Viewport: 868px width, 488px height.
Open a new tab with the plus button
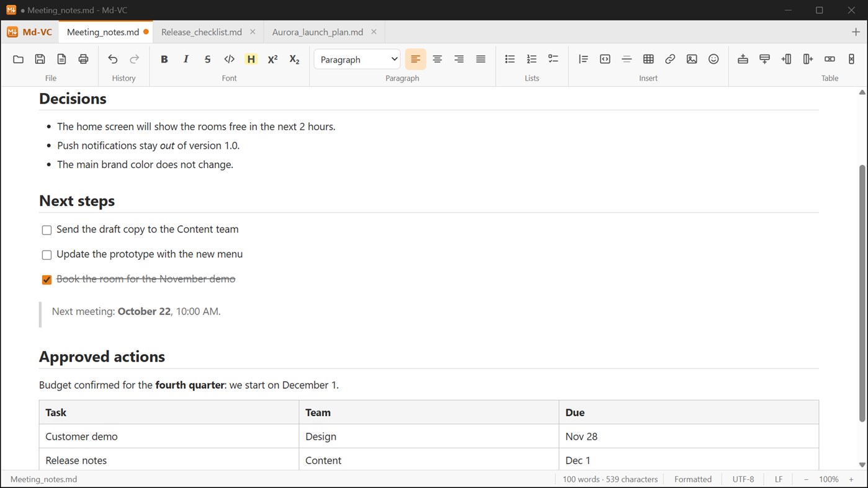856,32
